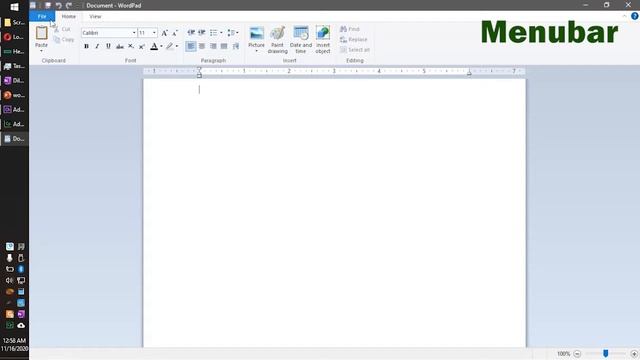Align text left
640x360 pixels.
(x=191, y=46)
